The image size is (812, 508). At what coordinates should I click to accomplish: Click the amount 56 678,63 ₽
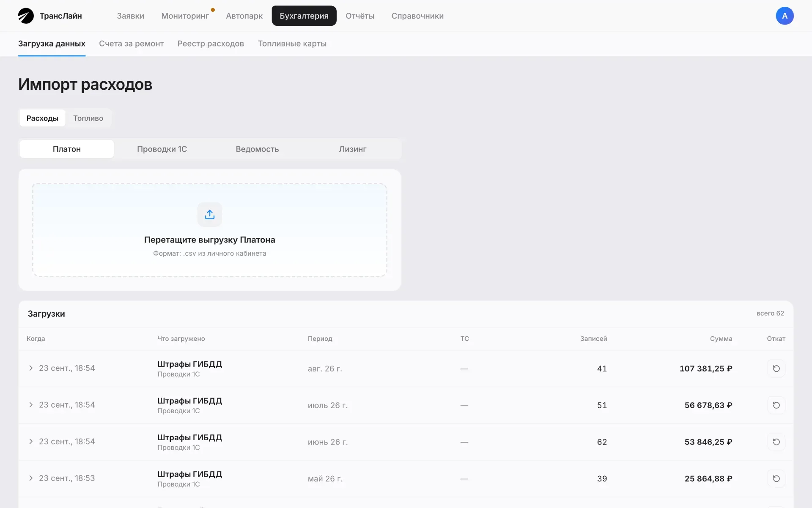708,405
